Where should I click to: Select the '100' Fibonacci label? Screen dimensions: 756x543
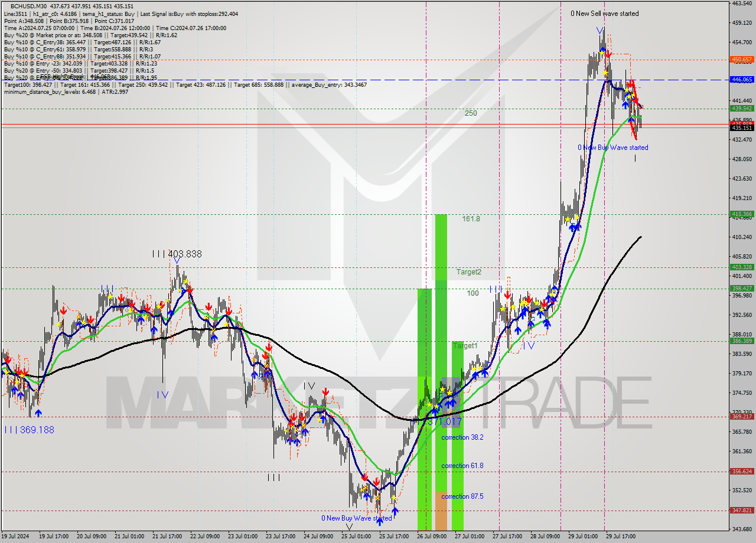472,293
